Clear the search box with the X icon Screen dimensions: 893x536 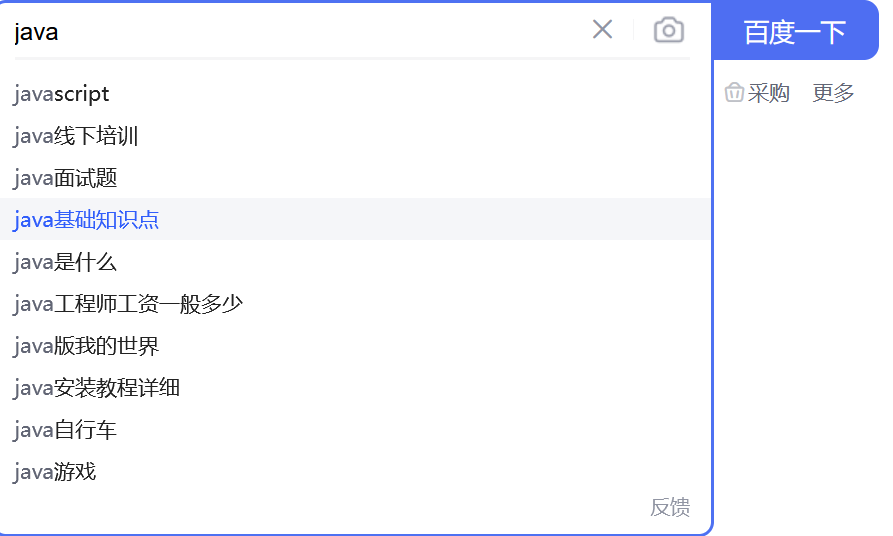click(602, 30)
